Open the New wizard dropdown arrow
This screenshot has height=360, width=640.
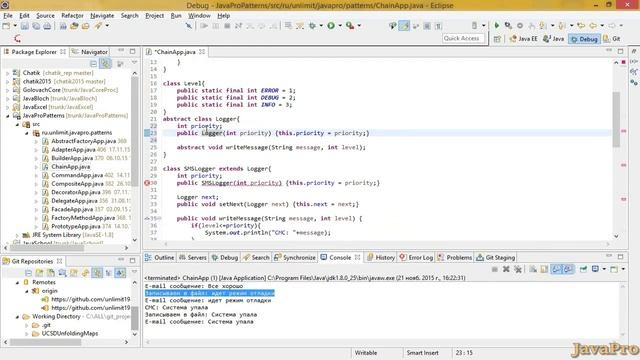15,26
